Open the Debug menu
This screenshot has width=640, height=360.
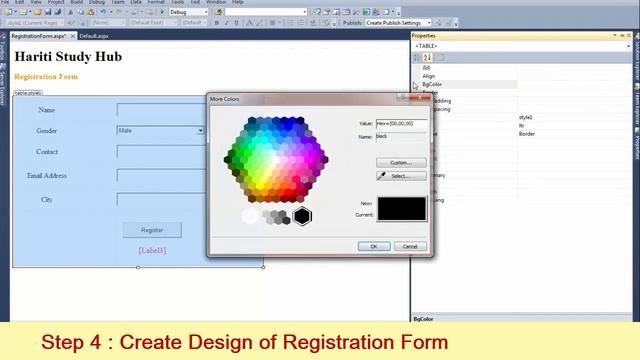tap(97, 2)
